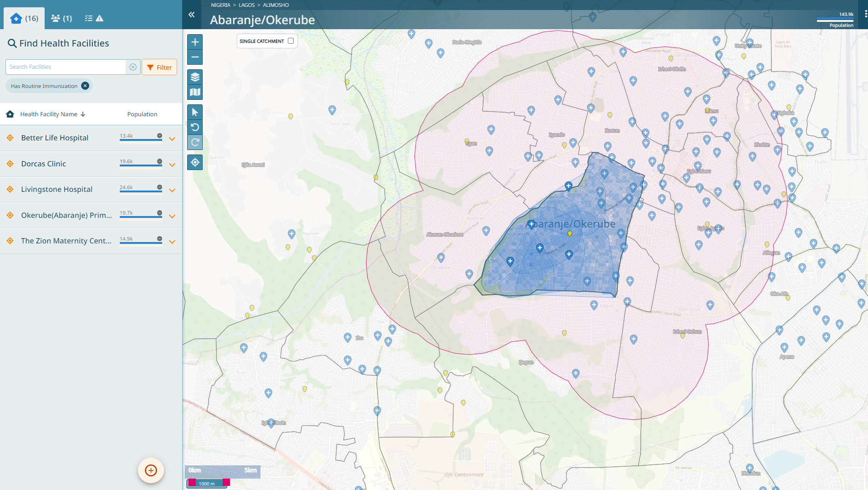Zoom out of the map
This screenshot has width=868, height=490.
(x=195, y=57)
